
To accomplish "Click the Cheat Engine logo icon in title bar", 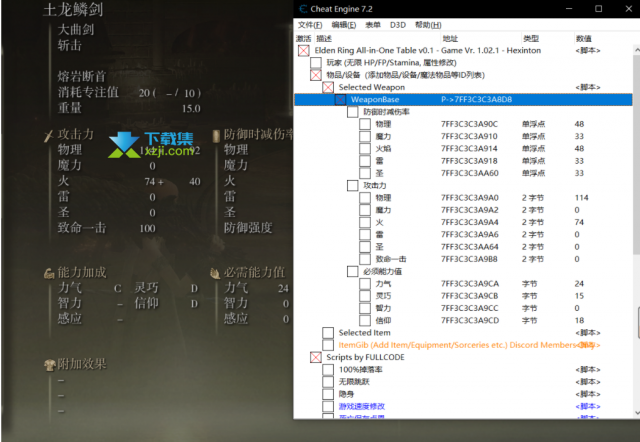I will click(302, 9).
